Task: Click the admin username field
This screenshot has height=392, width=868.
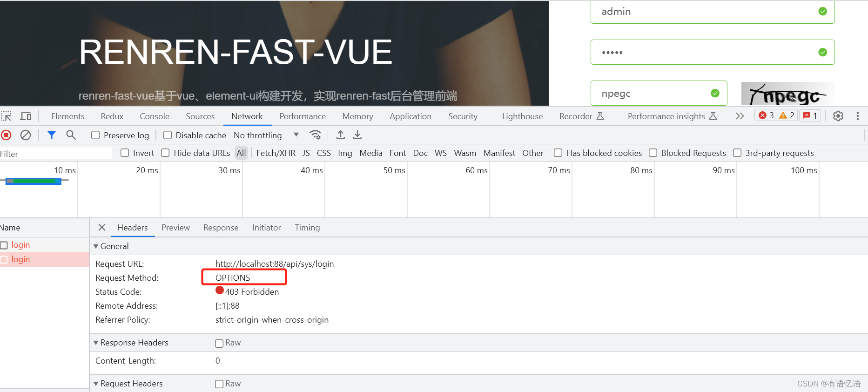Action: click(713, 12)
